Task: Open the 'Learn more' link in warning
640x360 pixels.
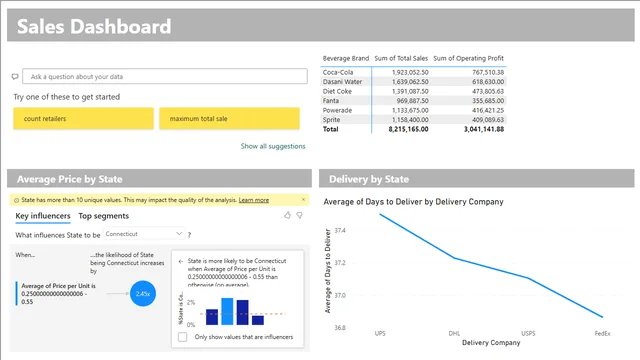Action: coord(253,200)
